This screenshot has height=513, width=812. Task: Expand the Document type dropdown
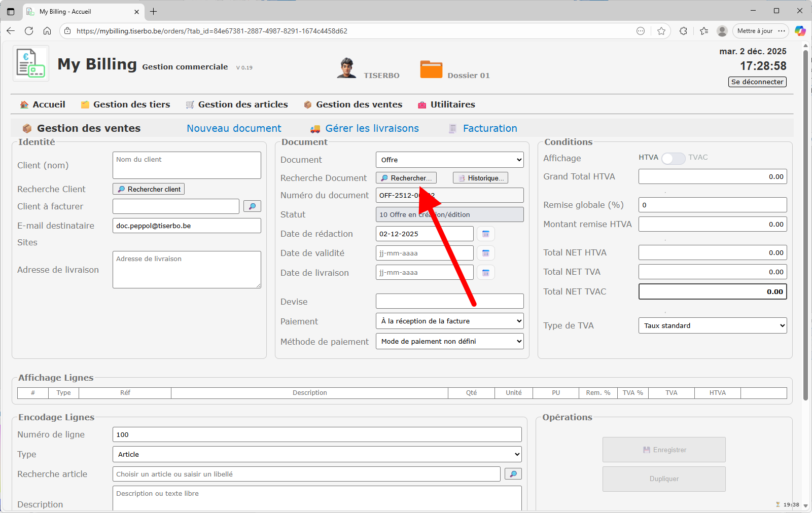tap(449, 160)
